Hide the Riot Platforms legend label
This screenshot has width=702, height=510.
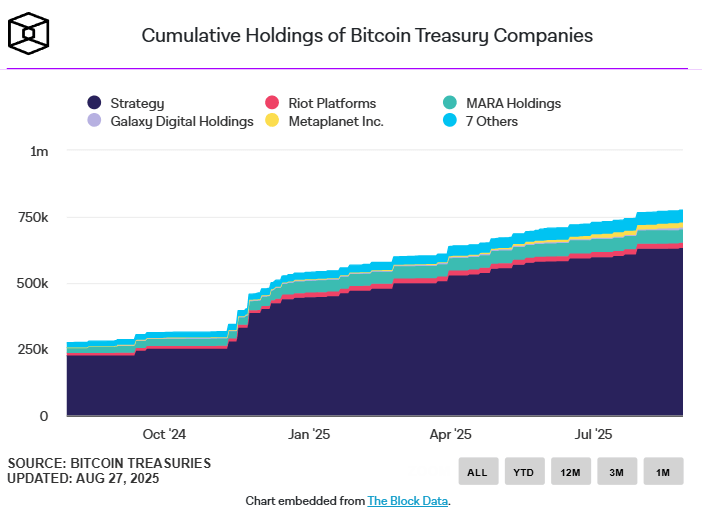(x=332, y=103)
